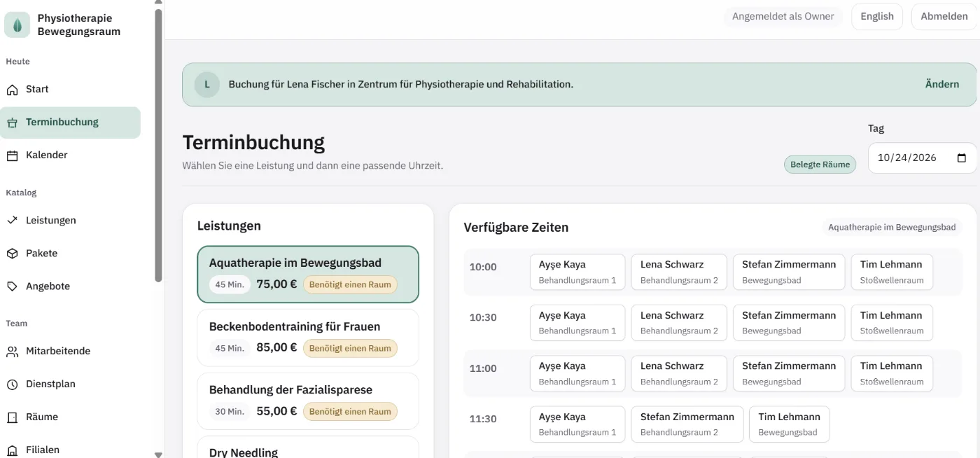Open the Dienstplan page
This screenshot has height=458, width=980.
(x=70, y=384)
